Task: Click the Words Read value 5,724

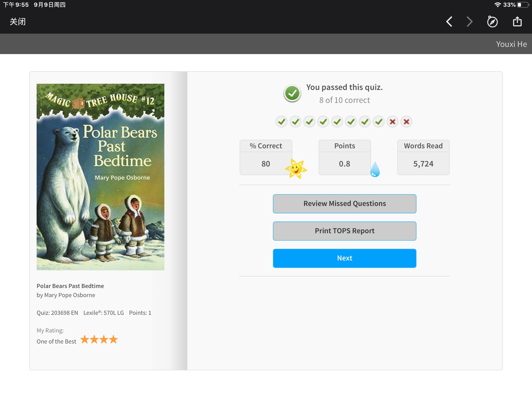Action: click(x=423, y=164)
